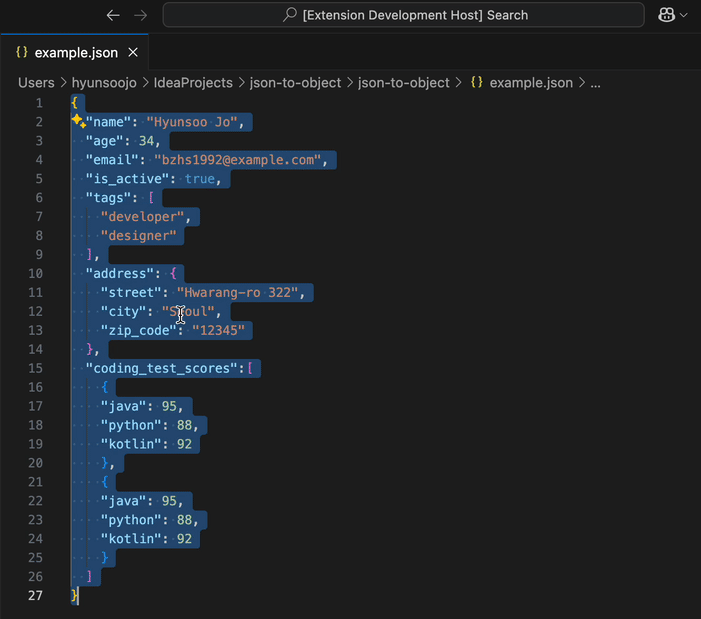The width and height of the screenshot is (701, 619).
Task: Click the "designer" string
Action: pos(139,236)
